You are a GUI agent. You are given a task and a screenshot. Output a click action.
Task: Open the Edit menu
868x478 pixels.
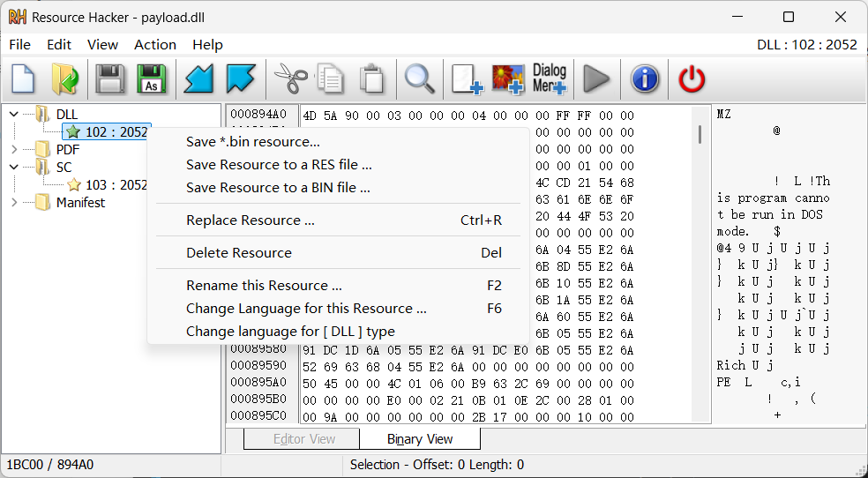pyautogui.click(x=59, y=45)
